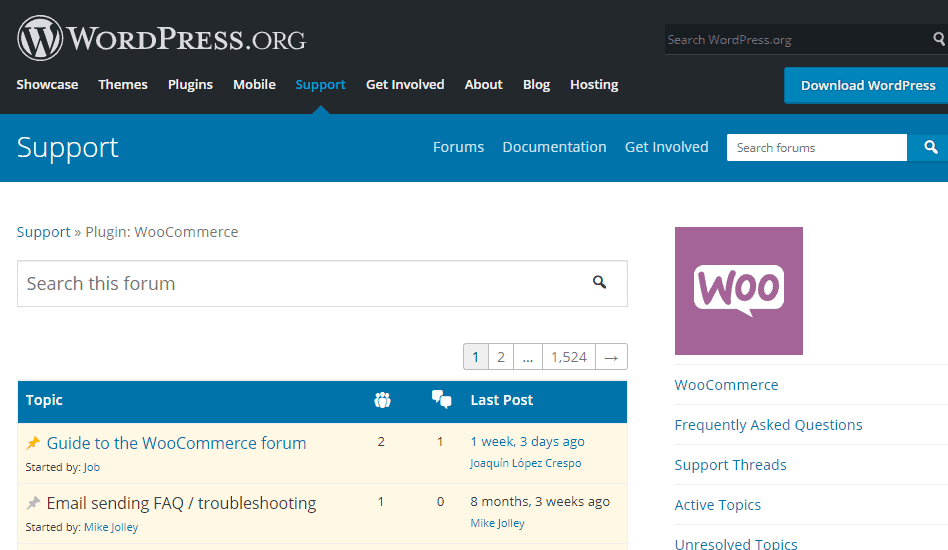
Task: Click the gray pin icon beside Email sending FAQ
Action: (x=33, y=502)
